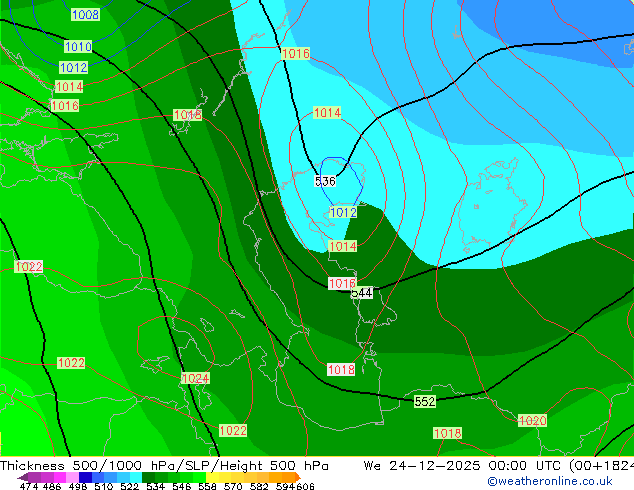
Task: Click the 552 height contour label
Action: click(425, 401)
